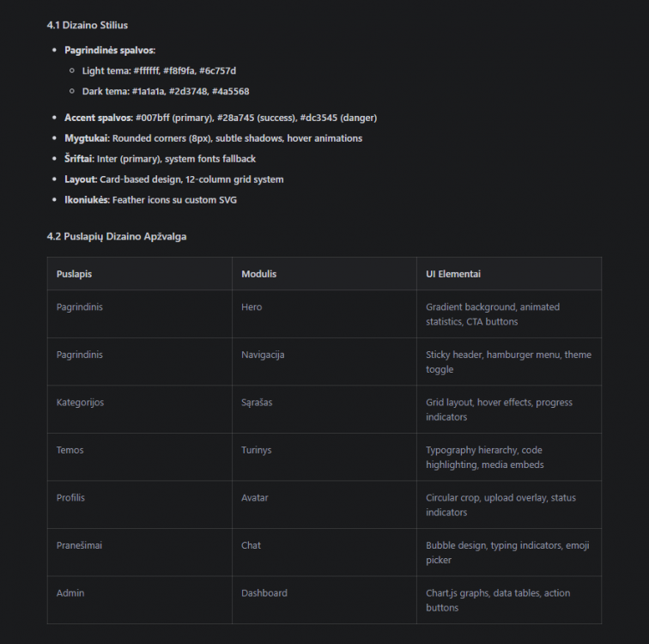Select the 'Hero' module table cell

tap(324, 314)
